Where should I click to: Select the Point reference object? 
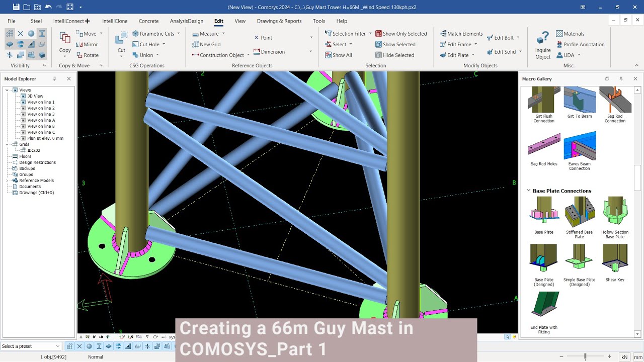[x=263, y=38]
